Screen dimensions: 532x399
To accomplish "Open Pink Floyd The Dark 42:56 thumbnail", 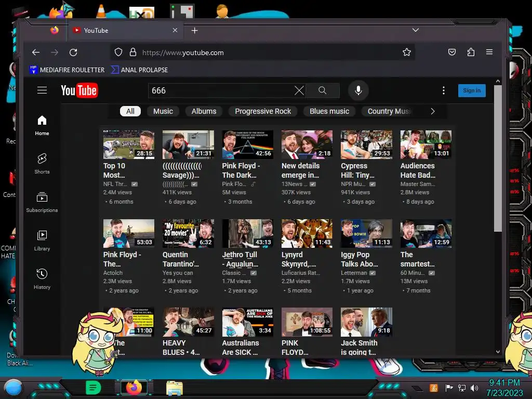I will click(x=248, y=144).
